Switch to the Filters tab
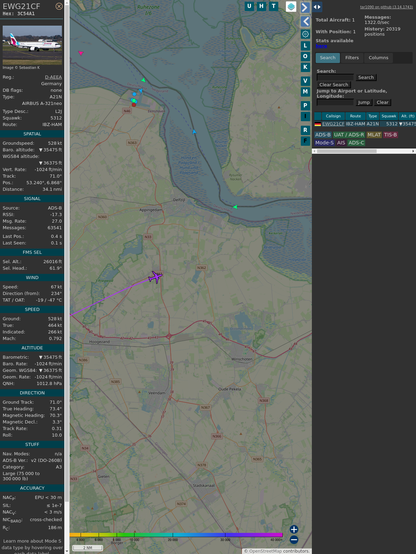The width and height of the screenshot is (416, 554). tap(352, 58)
